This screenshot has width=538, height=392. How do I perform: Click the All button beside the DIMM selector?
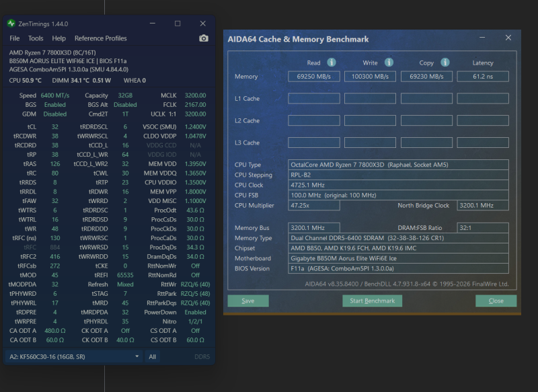[x=153, y=356]
